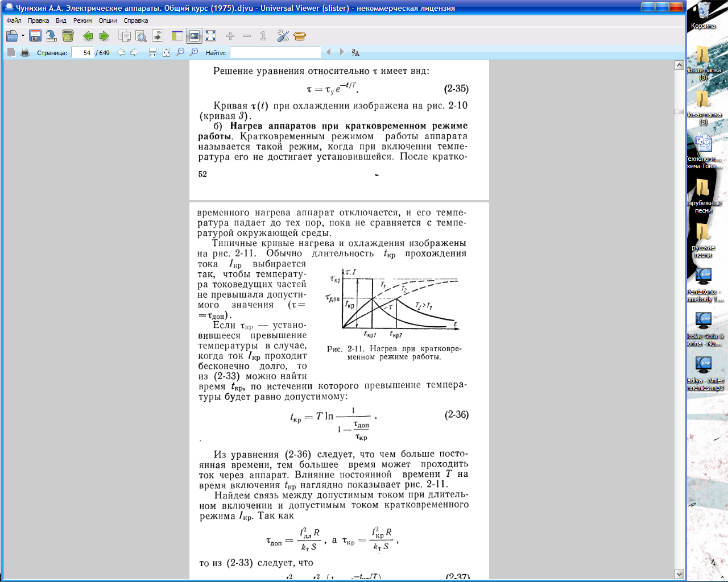Viewport: 728px width, 582px height.
Task: Open the Новая папка (5) desktop folder
Action: pyautogui.click(x=704, y=107)
